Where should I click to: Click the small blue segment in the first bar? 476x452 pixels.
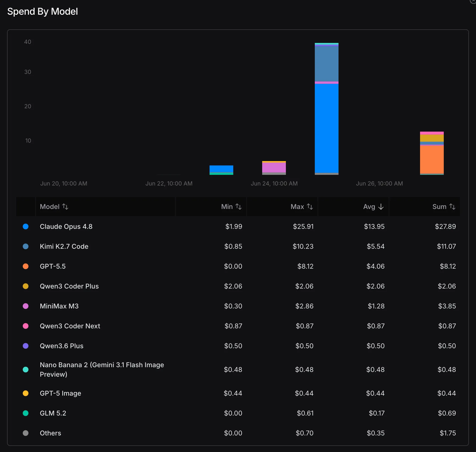[221, 169]
